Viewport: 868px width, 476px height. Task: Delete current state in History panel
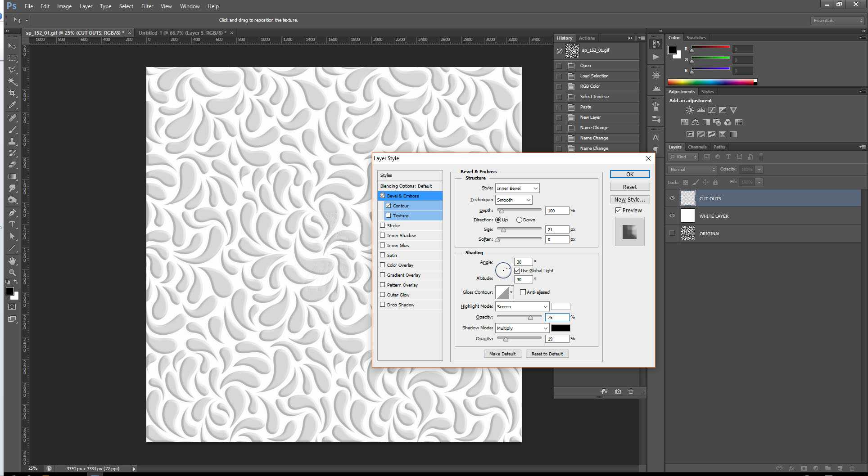[631, 391]
